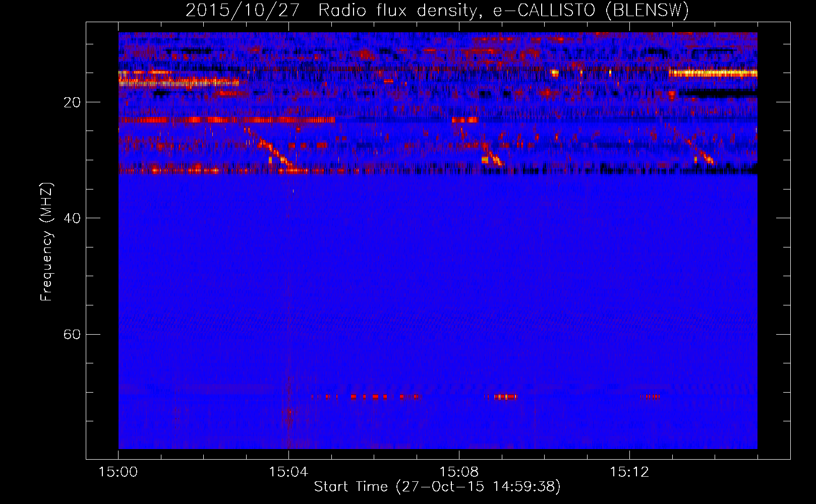This screenshot has width=816, height=504.
Task: Select the "40" frequency tick label
Action: (72, 218)
